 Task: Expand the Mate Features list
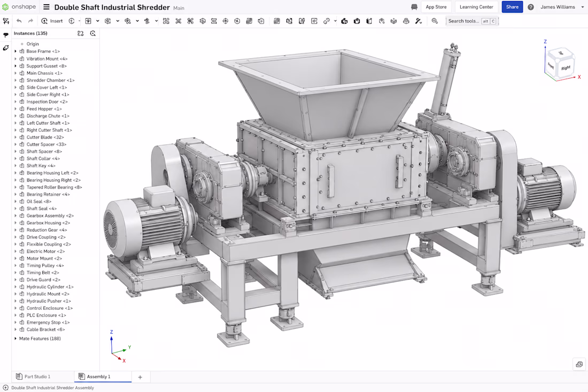(x=16, y=339)
